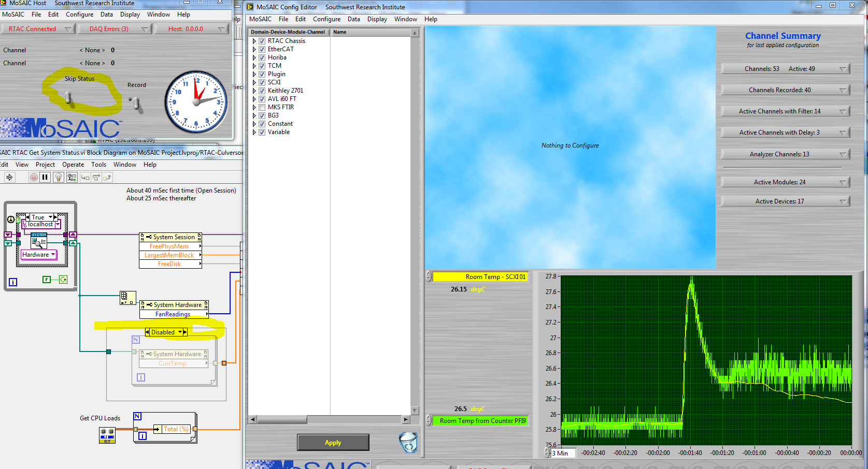Flip the Skip Status toggle switch
The height and width of the screenshot is (469, 868).
68,97
